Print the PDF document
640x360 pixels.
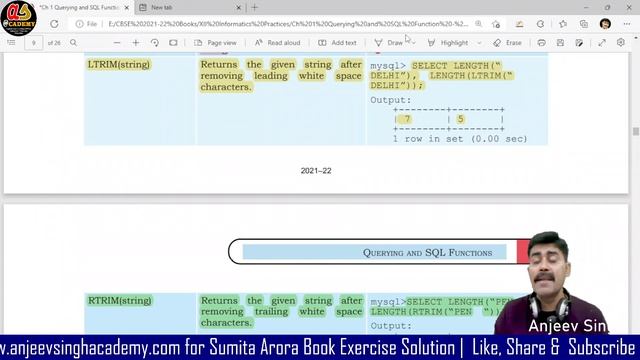[x=542, y=42]
